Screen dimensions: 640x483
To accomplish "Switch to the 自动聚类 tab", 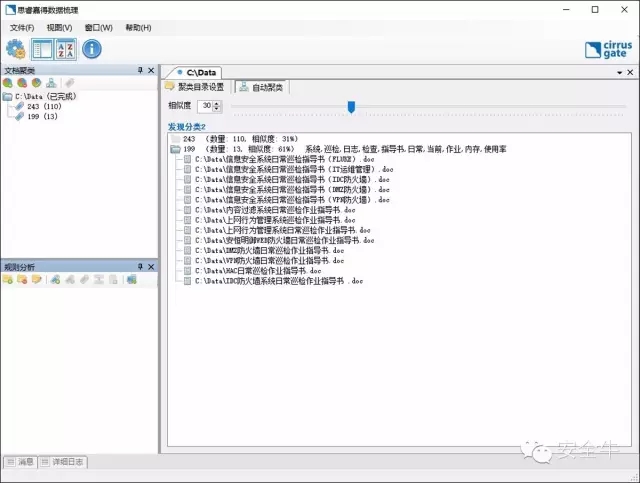I will [x=262, y=87].
